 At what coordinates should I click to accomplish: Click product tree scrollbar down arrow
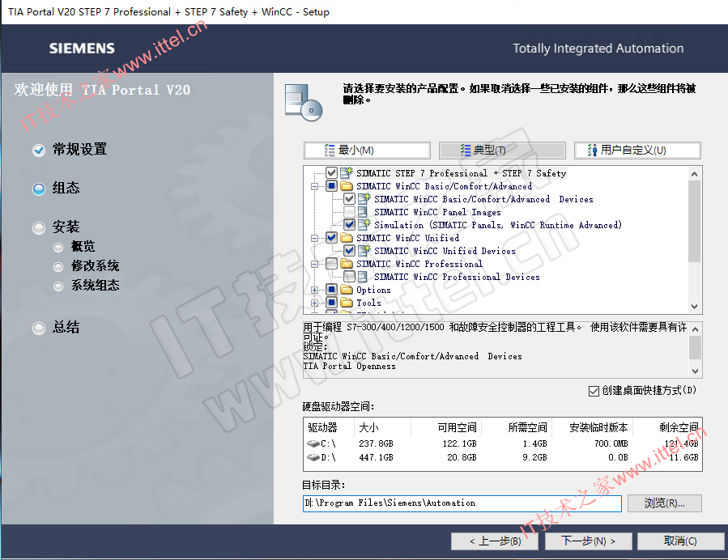[694, 307]
